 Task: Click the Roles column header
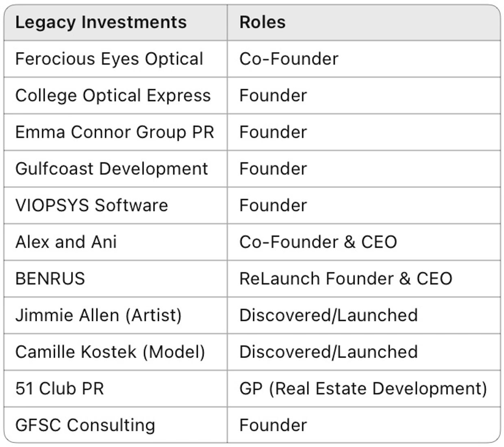pyautogui.click(x=262, y=22)
